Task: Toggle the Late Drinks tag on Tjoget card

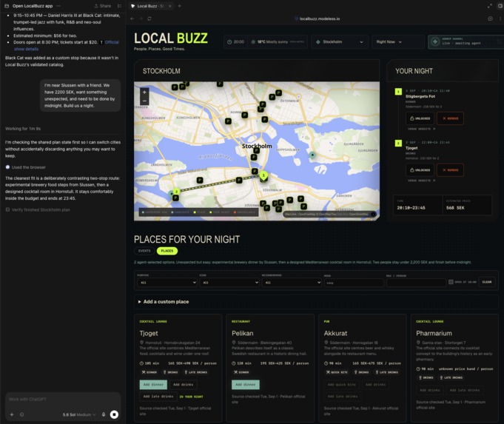Action: 195,372
